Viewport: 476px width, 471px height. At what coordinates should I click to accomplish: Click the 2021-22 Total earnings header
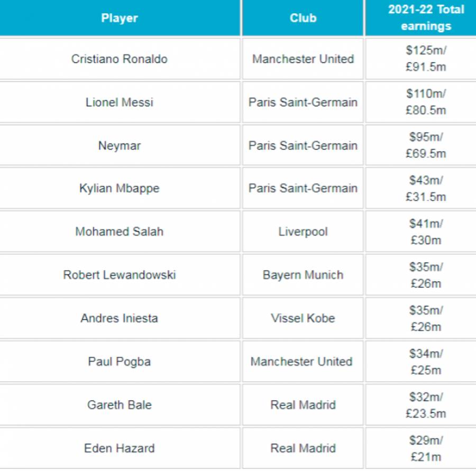pyautogui.click(x=420, y=18)
